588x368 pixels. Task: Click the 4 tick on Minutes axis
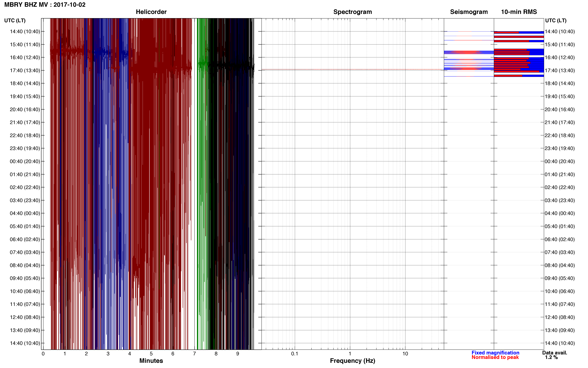(130, 354)
